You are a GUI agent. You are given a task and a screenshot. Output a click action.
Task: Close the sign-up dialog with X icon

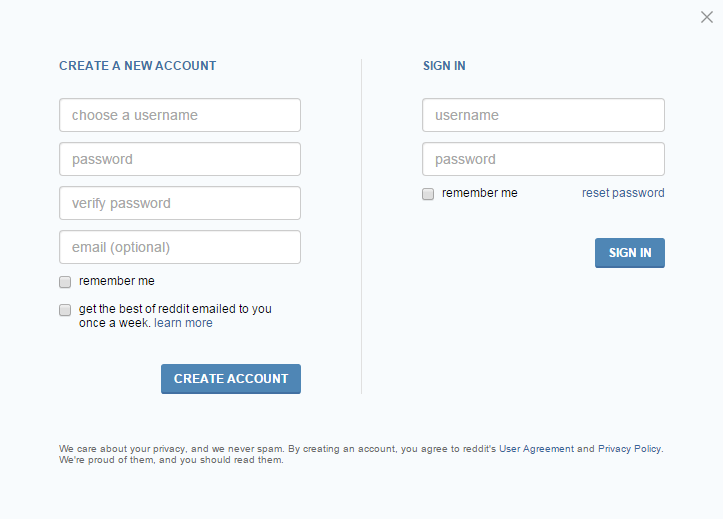(x=706, y=17)
